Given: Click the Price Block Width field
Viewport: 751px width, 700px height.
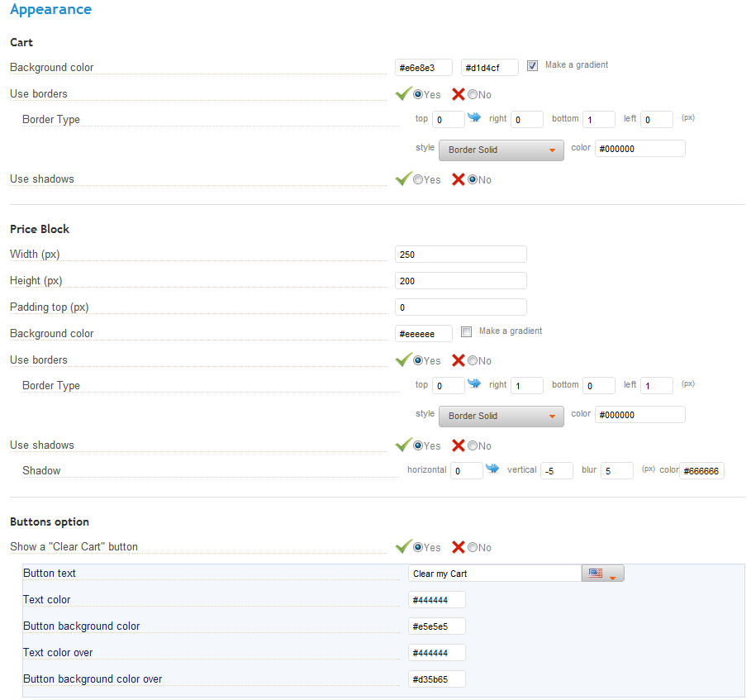Looking at the screenshot, I should [x=461, y=255].
